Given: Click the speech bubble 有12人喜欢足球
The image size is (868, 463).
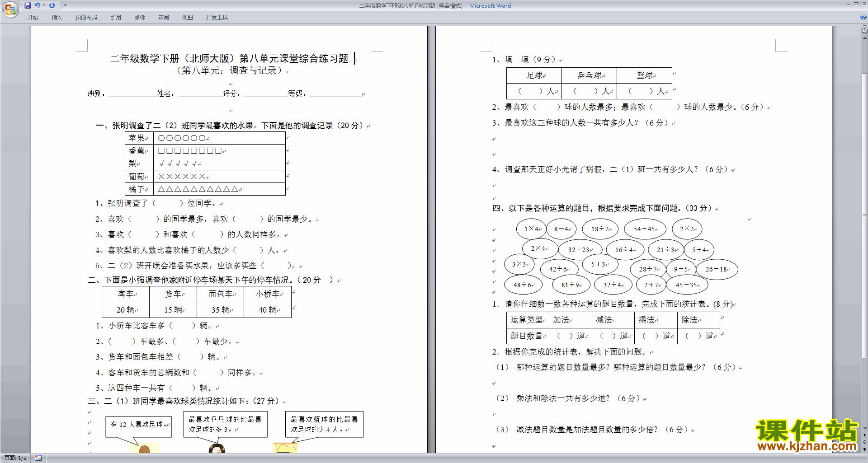Looking at the screenshot, I should click(x=139, y=427).
